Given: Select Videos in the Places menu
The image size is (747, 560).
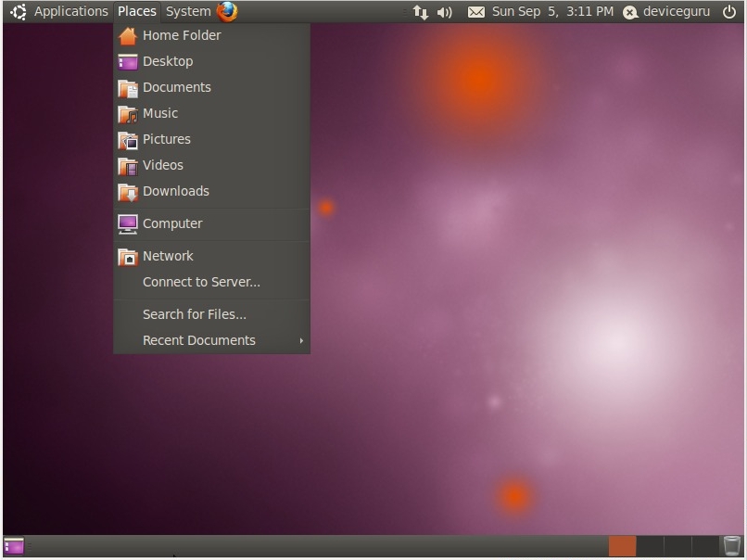Looking at the screenshot, I should [x=212, y=165].
